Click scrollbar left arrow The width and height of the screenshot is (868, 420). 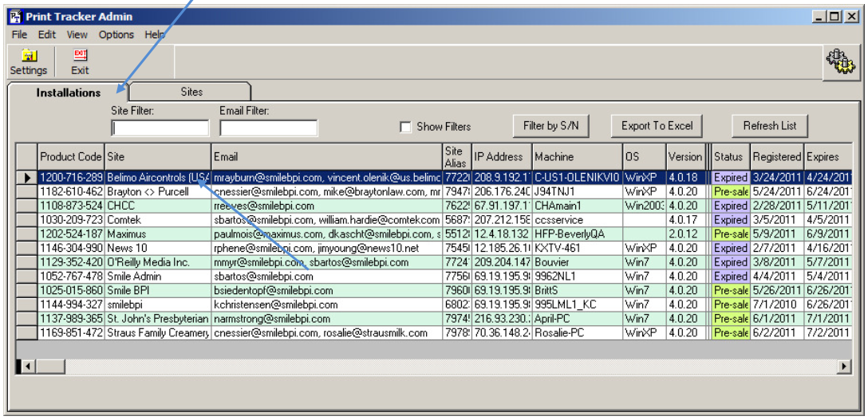[26, 366]
